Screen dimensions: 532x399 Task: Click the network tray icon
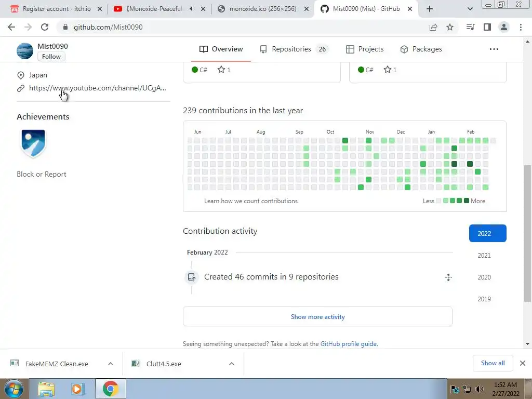pos(467,389)
